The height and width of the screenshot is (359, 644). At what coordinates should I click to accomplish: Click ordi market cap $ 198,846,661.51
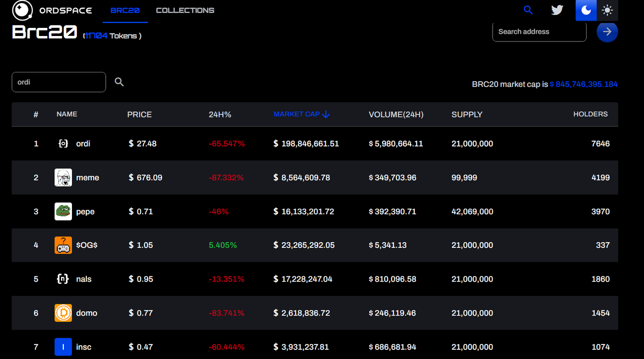[x=306, y=144]
